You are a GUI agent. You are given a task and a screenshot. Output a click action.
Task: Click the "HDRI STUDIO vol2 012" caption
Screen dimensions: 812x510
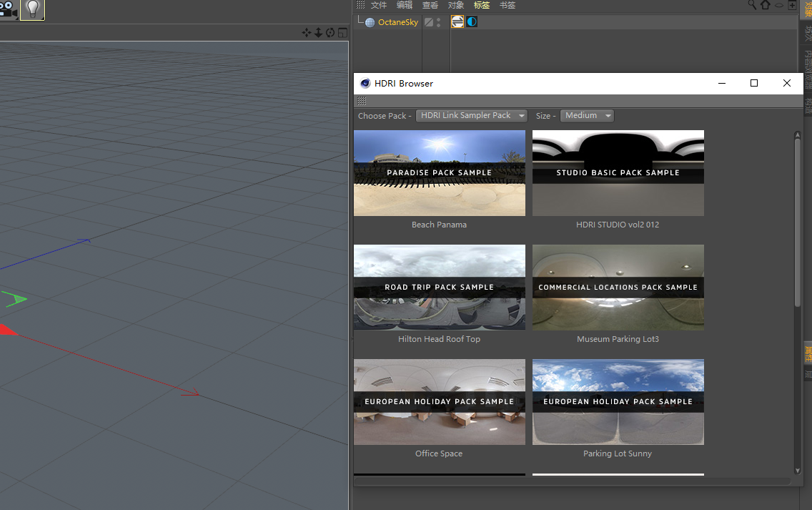pos(618,225)
